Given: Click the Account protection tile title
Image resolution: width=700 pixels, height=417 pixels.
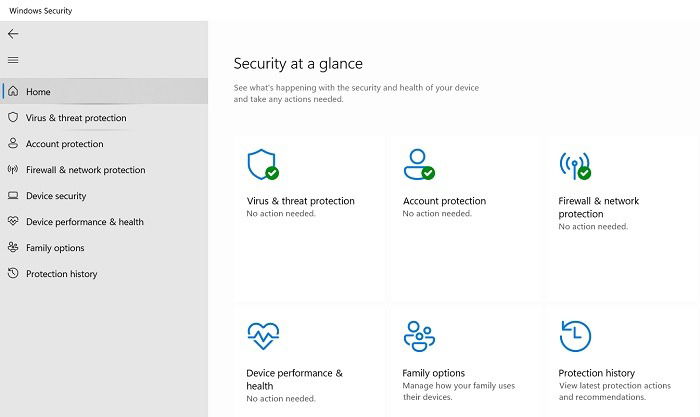Looking at the screenshot, I should pos(444,201).
